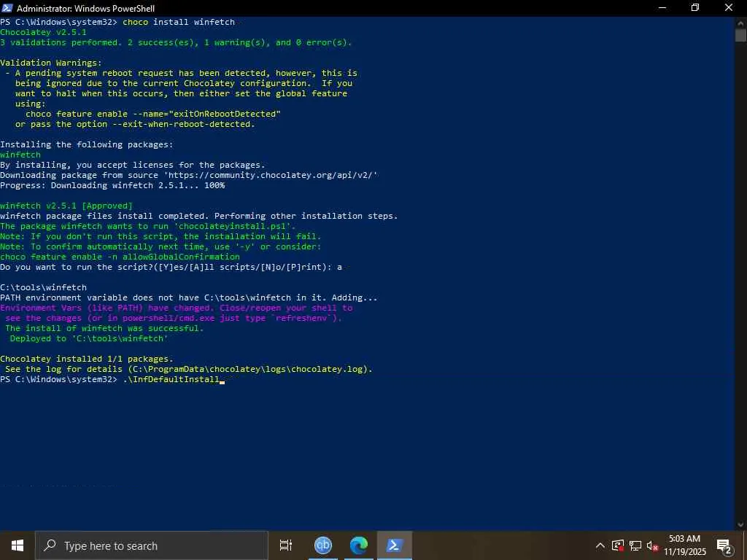The width and height of the screenshot is (747, 560).
Task: Click the exitOnRebootDetected command line
Action: (x=153, y=114)
